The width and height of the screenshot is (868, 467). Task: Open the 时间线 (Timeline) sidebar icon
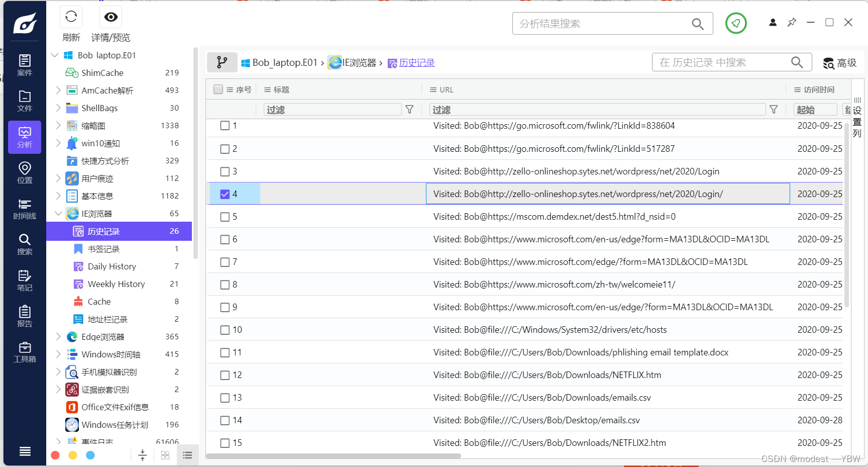[x=25, y=209]
